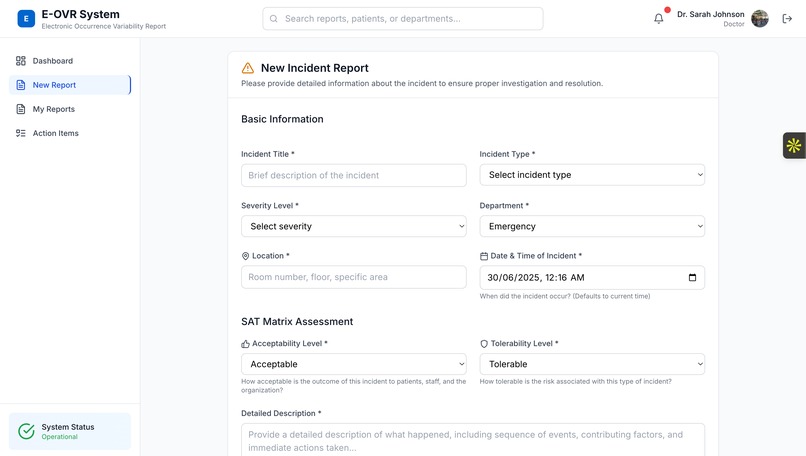Click the Detailed Description text area
Image resolution: width=806 pixels, height=456 pixels.
click(473, 440)
